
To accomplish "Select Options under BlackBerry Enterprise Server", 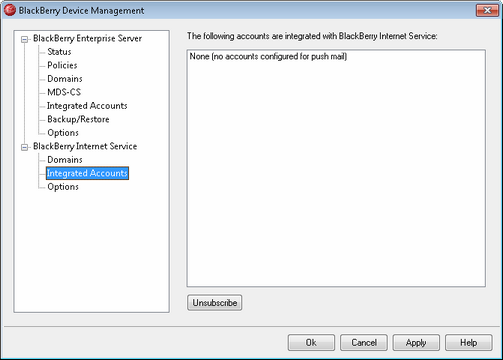I will pos(63,133).
